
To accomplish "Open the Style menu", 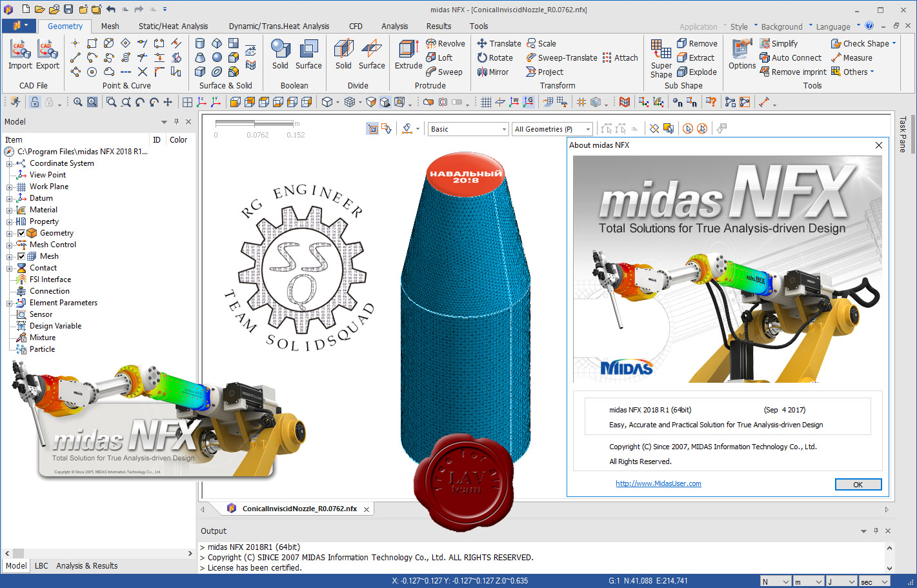I will tap(743, 26).
